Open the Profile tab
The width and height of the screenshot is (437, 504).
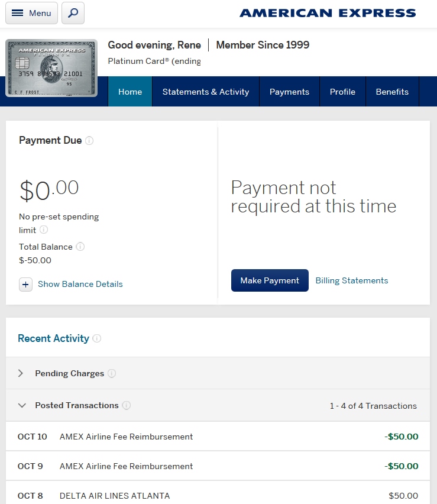pos(342,92)
